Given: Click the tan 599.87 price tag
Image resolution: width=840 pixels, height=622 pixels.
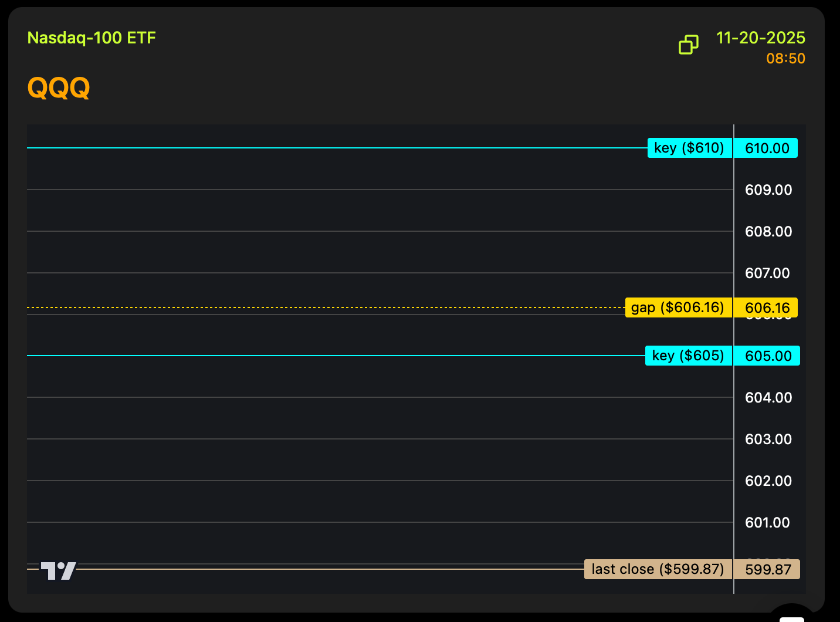Looking at the screenshot, I should 767,570.
